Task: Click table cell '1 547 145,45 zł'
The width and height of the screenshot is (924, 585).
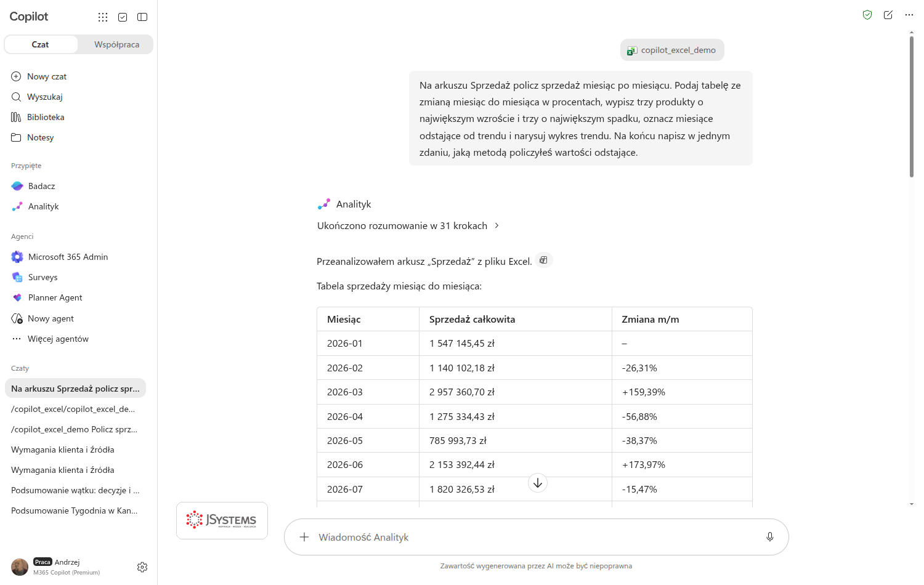Action: (516, 344)
